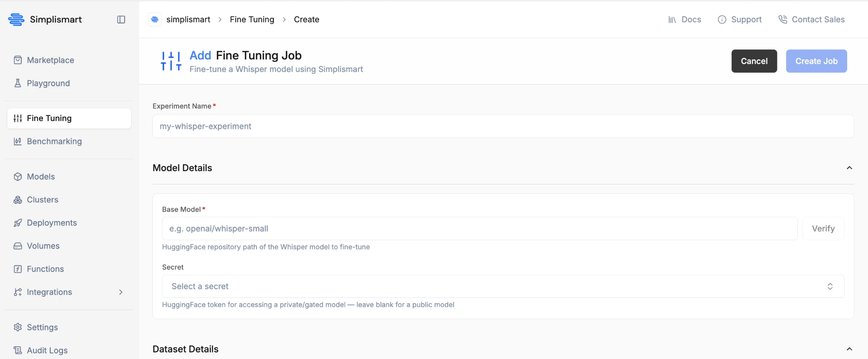Open the Deployments page
868x359 pixels.
(52, 223)
